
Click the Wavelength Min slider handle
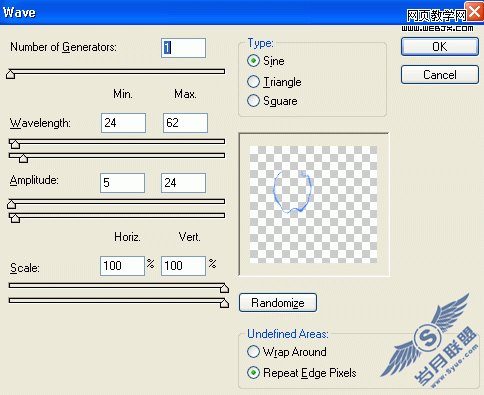(x=15, y=144)
